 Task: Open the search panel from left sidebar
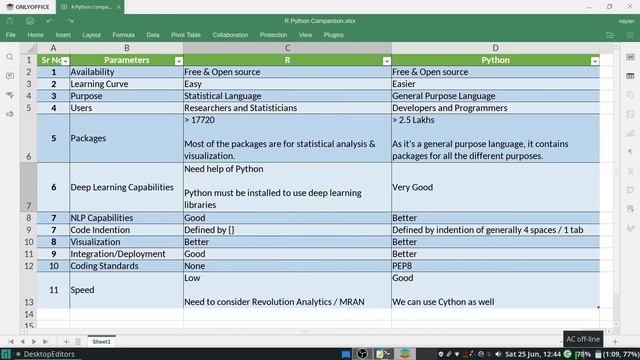click(x=10, y=57)
